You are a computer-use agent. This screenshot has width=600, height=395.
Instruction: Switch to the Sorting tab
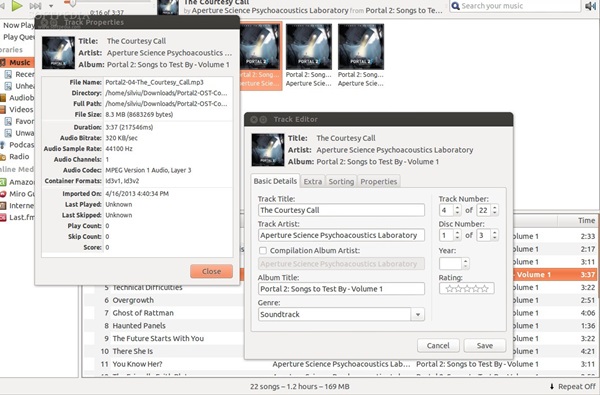pyautogui.click(x=341, y=181)
